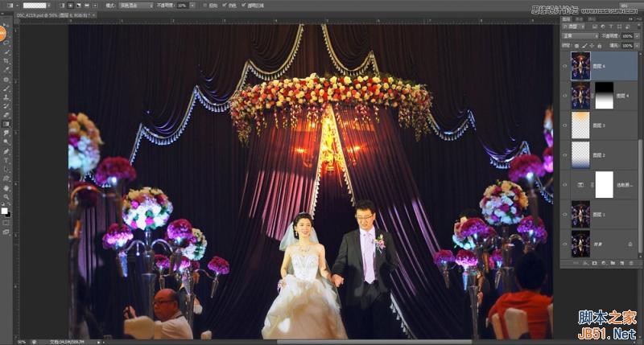Switch to the 路径 Paths tab

[592, 18]
